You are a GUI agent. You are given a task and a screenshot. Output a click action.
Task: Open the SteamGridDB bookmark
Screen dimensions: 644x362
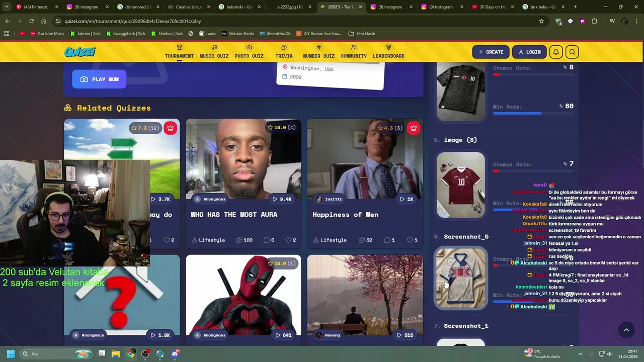275,34
